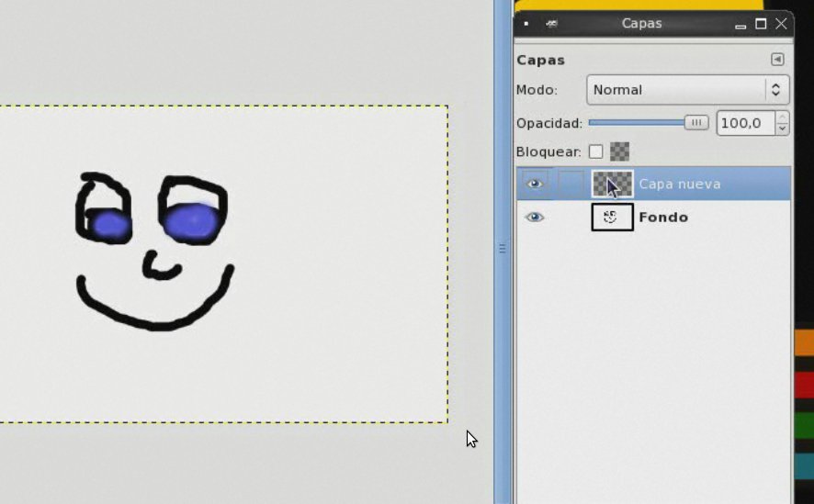814x504 pixels.
Task: Click the Capa nueva layer name
Action: 679,184
